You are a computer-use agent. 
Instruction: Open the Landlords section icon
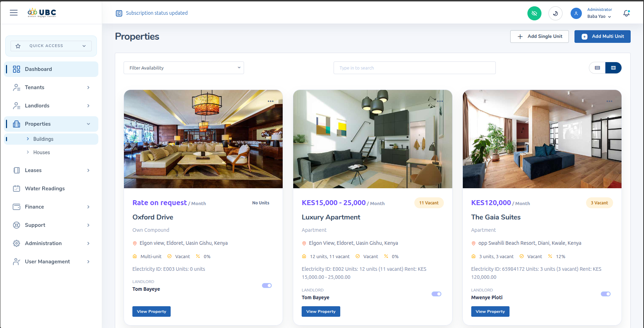click(16, 105)
